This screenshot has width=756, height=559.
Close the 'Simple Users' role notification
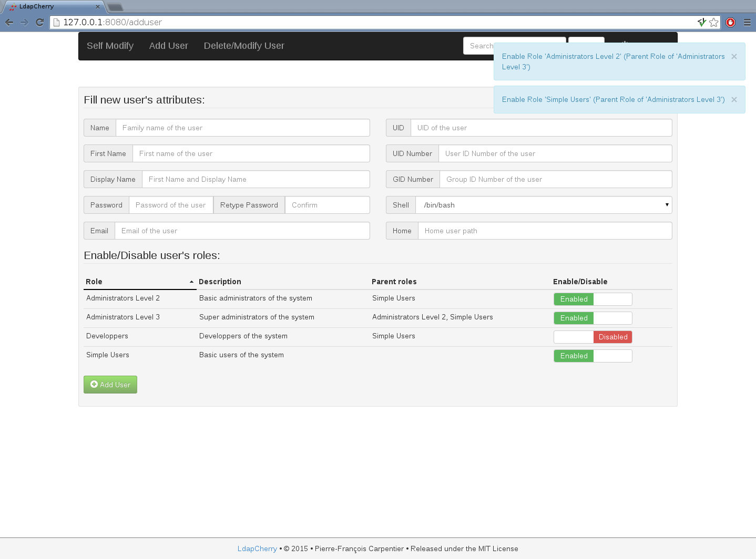coord(734,100)
